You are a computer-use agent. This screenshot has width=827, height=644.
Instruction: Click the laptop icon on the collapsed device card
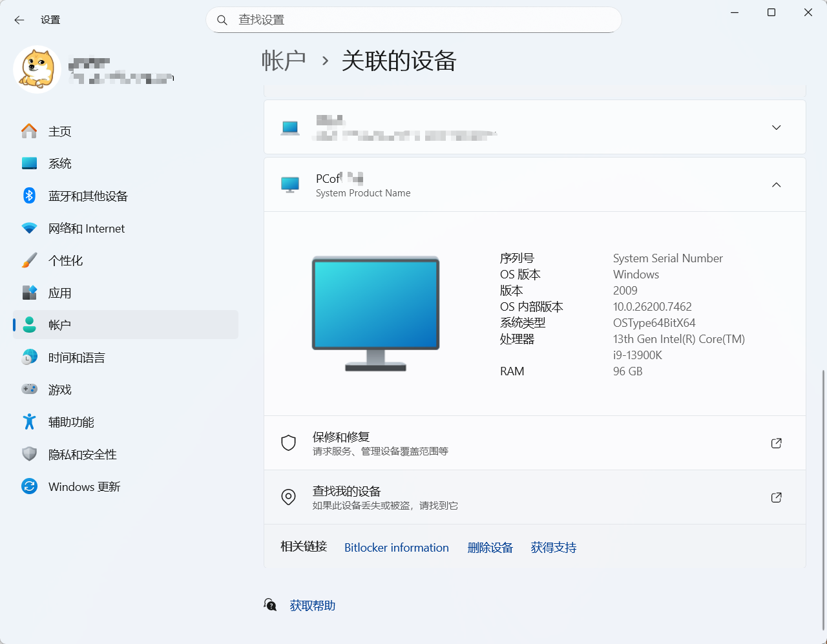[290, 127]
